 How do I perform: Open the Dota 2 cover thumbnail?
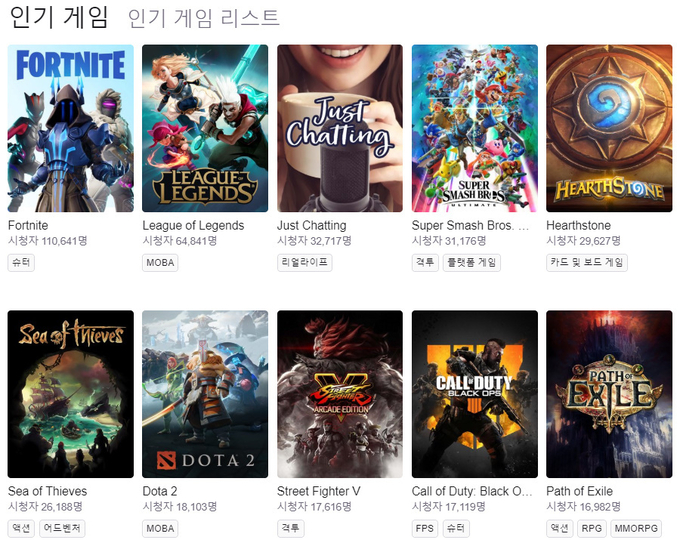pos(205,394)
